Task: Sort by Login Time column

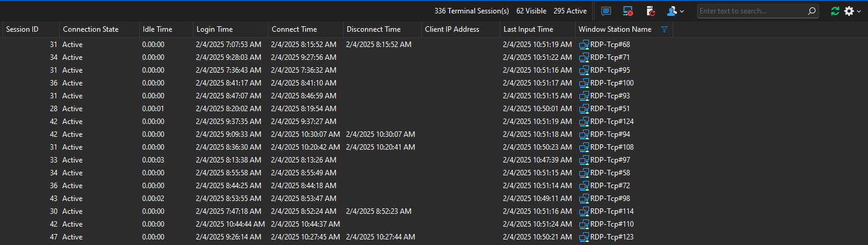Action: [x=214, y=29]
